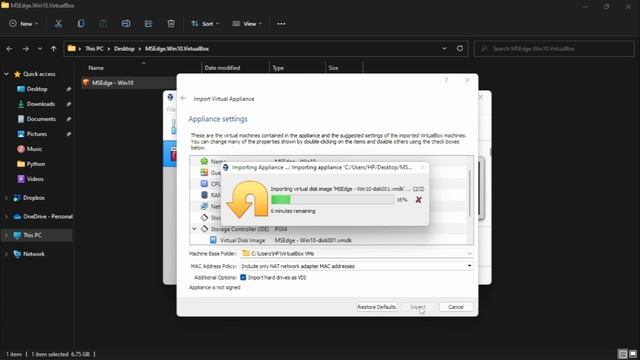
Task: Click the Cancel button in wizard
Action: click(x=456, y=307)
